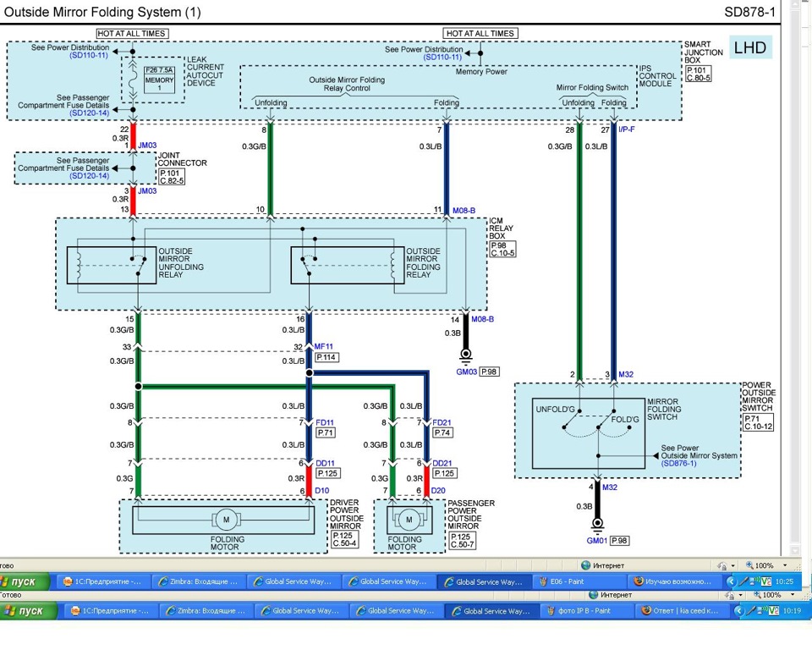
Task: Show hidden tray icons beside the 10:25 clock
Action: click(x=731, y=581)
